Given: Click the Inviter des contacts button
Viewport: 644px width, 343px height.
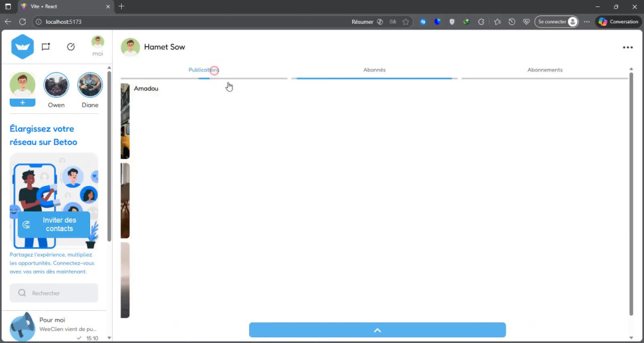Looking at the screenshot, I should [54, 225].
